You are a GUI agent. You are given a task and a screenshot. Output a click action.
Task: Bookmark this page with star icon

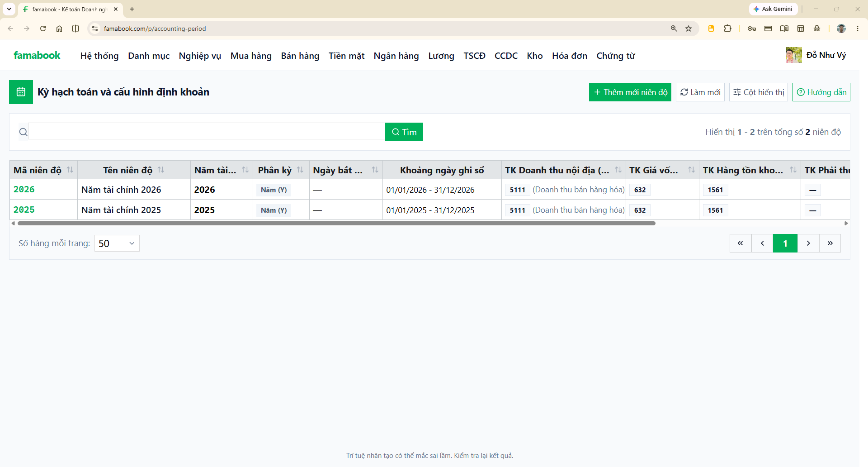click(689, 29)
